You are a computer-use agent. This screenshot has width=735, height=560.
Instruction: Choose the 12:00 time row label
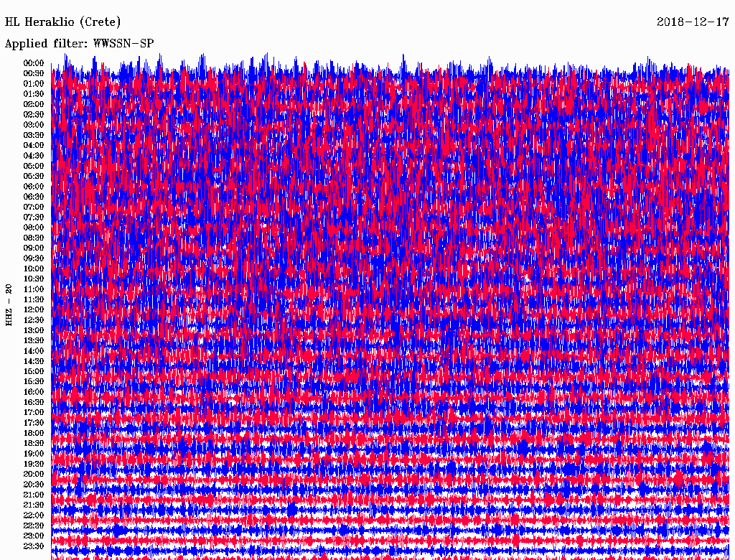point(34,309)
